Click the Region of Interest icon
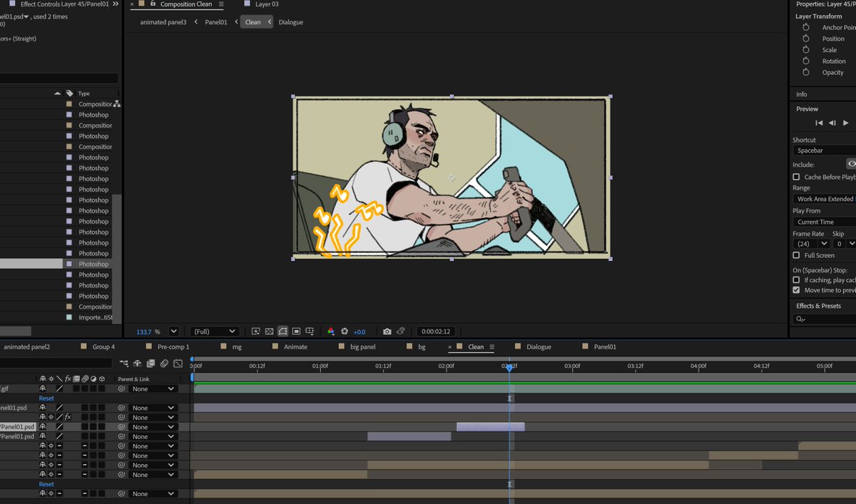This screenshot has height=504, width=856. tap(296, 331)
